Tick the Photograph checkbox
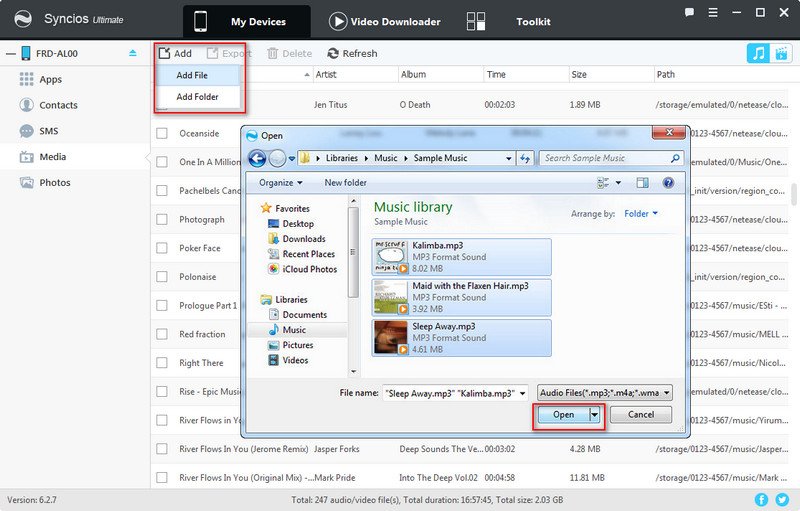This screenshot has width=800, height=511. 162,219
